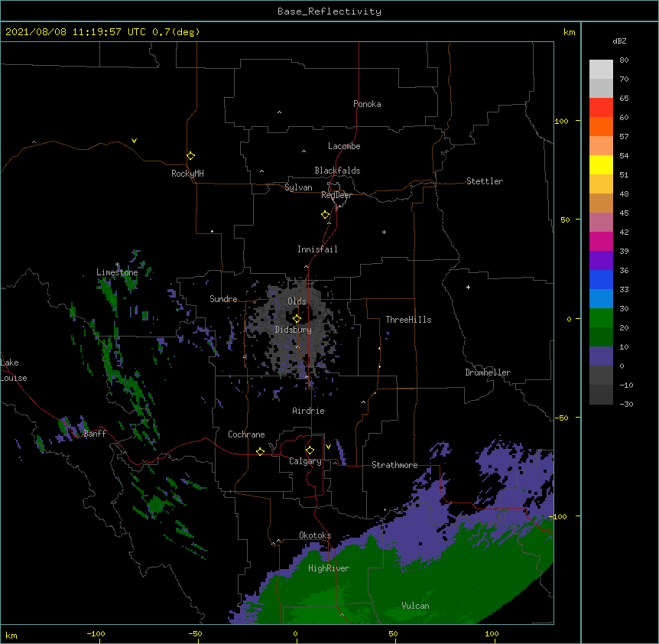Click the Olds city label
The height and width of the screenshot is (644, 659).
pyautogui.click(x=297, y=301)
